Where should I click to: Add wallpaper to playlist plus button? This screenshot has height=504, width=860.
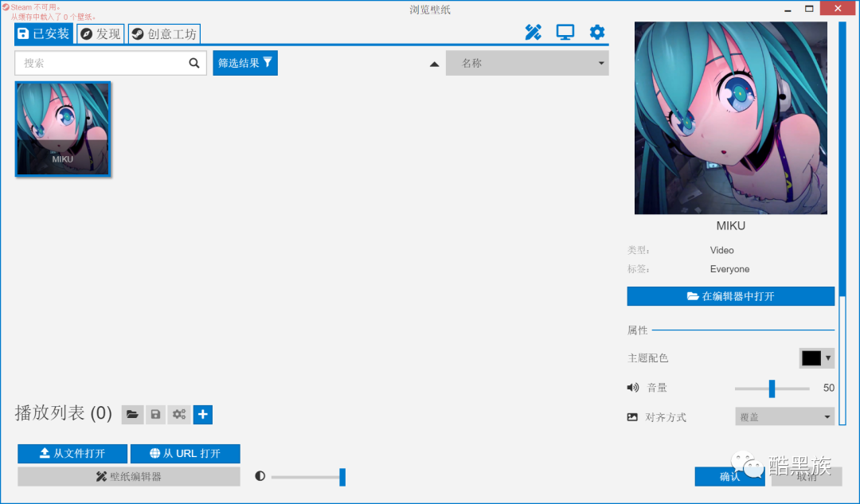[203, 415]
